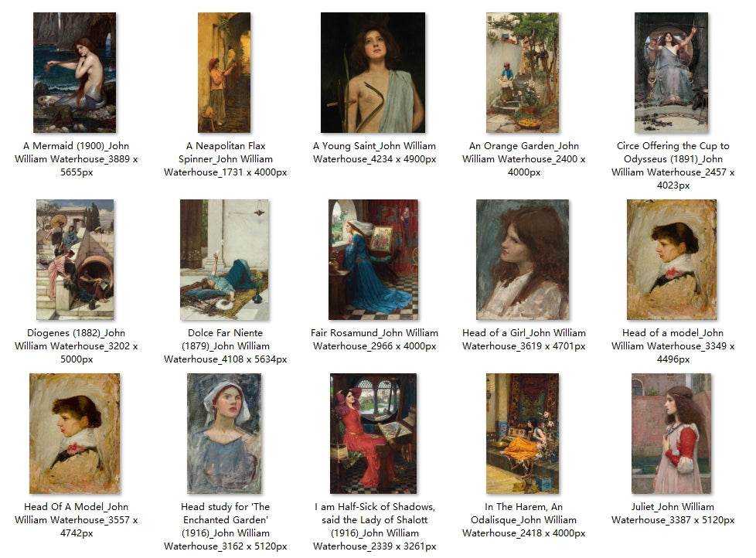This screenshot has height=558, width=756.
Task: Pick the Fair Rosamund painting thumbnail
Action: tap(373, 260)
